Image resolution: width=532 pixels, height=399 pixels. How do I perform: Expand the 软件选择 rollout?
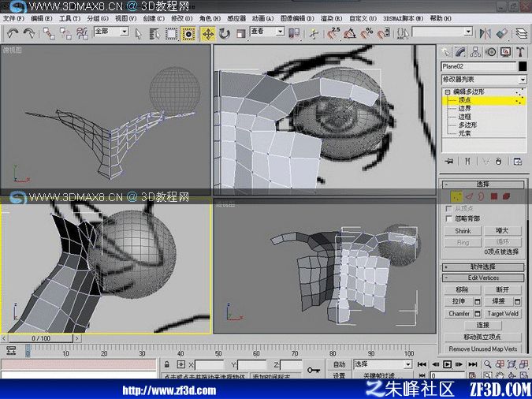tap(483, 267)
